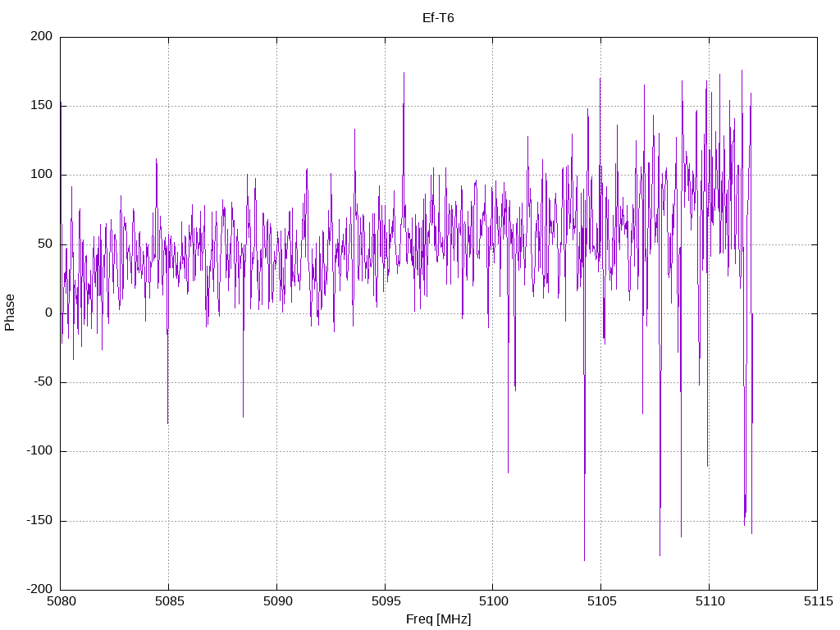Click y-axis tick label -100

pyautogui.click(x=39, y=451)
